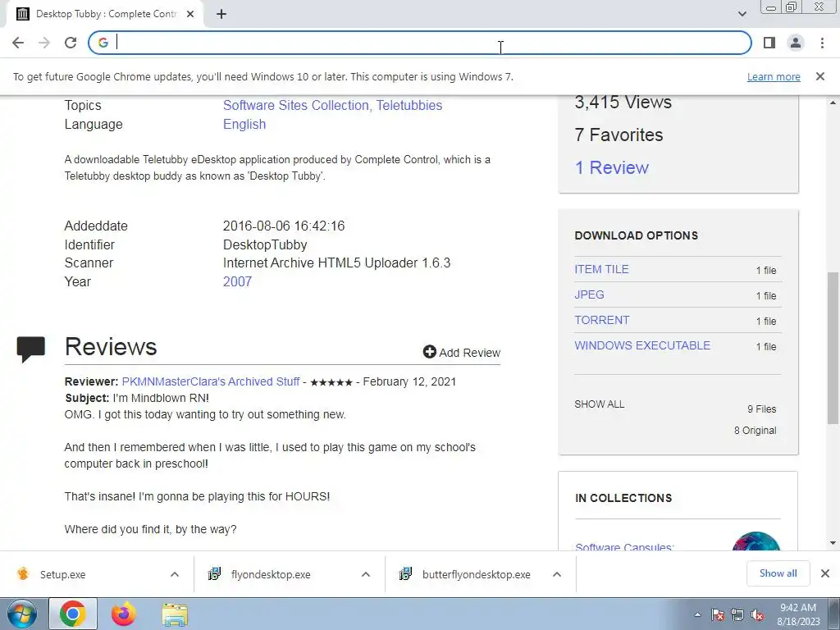Open the Chrome three-dot menu
The image size is (840, 630).
tap(822, 43)
